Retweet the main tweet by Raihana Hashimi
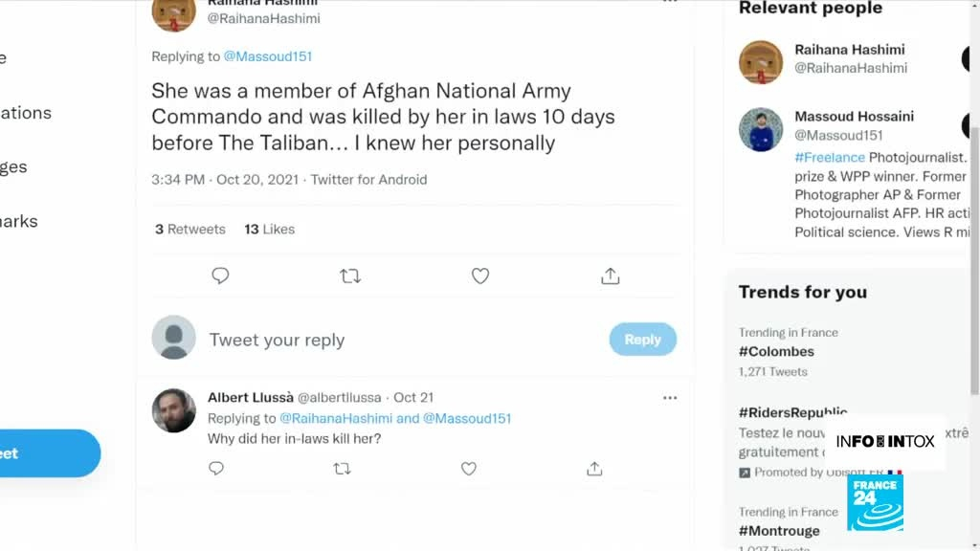Image resolution: width=980 pixels, height=551 pixels. pyautogui.click(x=350, y=276)
